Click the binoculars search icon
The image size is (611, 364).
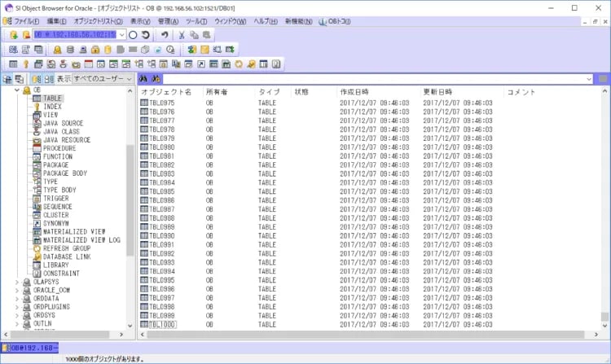143,79
